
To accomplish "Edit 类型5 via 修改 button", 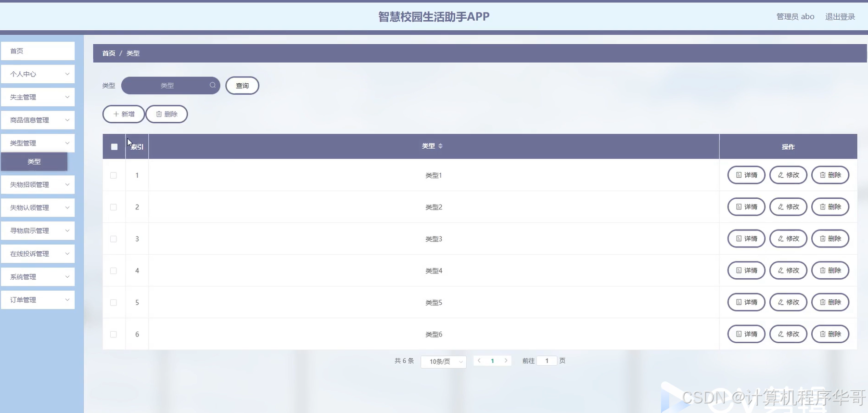I will [788, 302].
